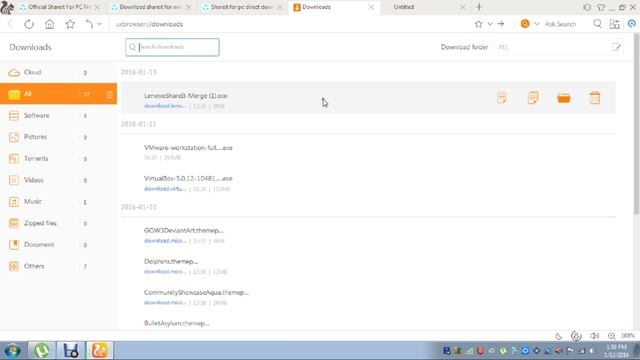
Task: Select LenovoShareIt-Merge (1).exe file name
Action: click(x=186, y=96)
